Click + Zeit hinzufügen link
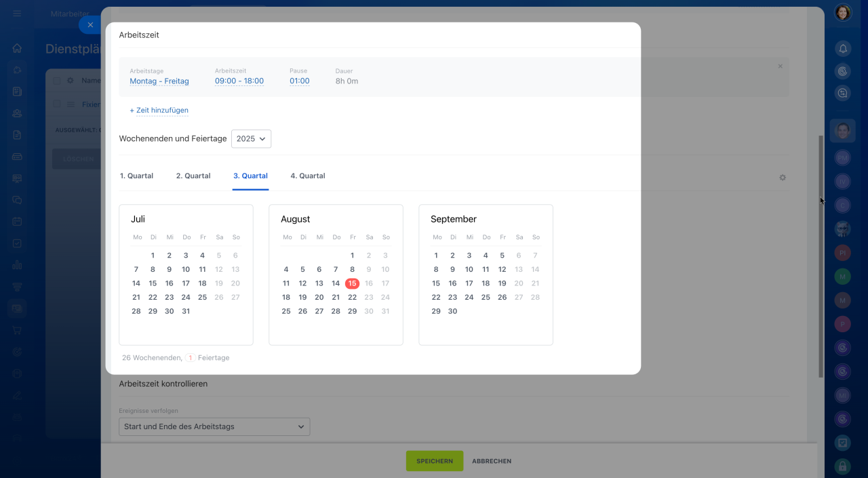 (x=159, y=110)
